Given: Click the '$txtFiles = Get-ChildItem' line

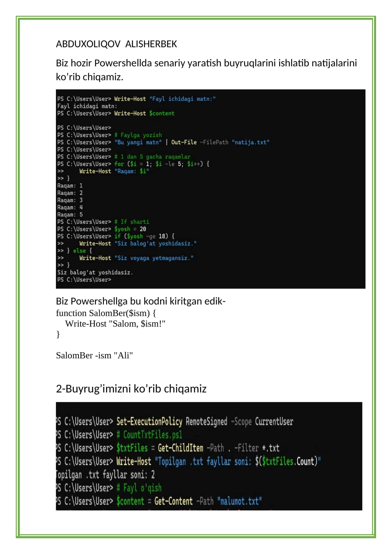Looking at the screenshot, I should [x=168, y=448].
